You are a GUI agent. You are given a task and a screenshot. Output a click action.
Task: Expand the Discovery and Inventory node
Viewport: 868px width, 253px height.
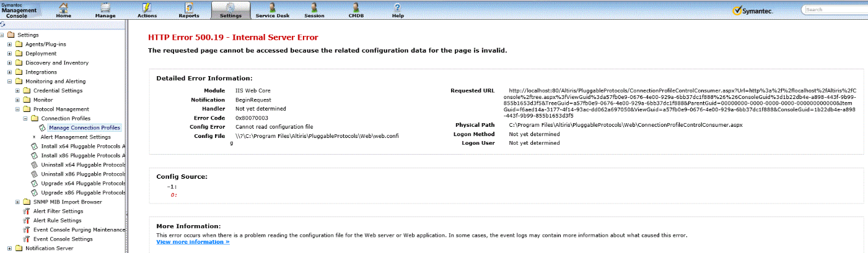[x=9, y=63]
